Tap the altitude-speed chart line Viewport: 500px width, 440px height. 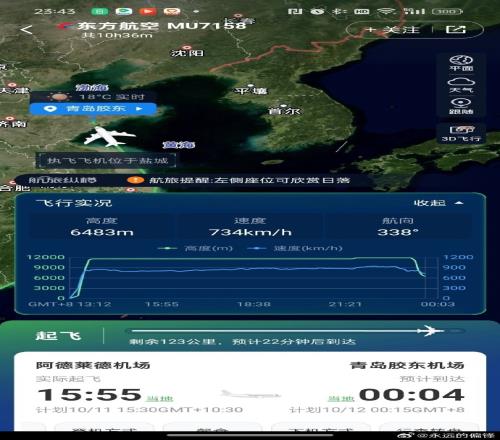coord(247,277)
